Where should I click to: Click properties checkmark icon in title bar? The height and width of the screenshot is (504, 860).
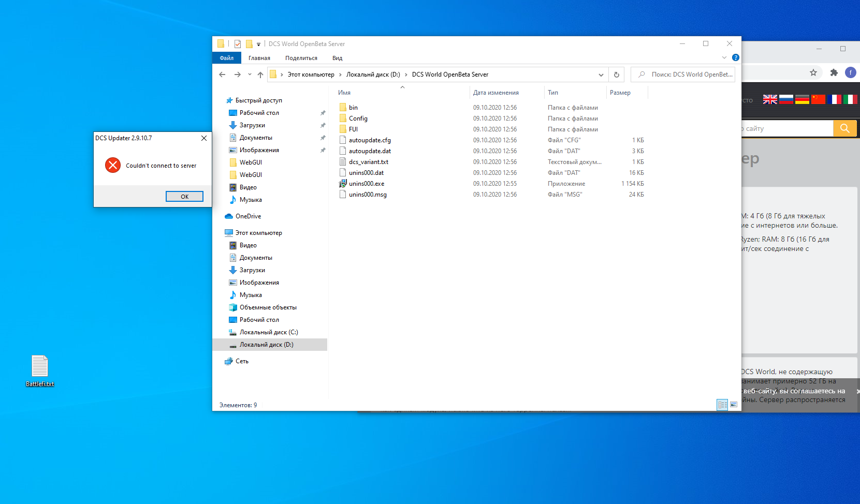238,44
